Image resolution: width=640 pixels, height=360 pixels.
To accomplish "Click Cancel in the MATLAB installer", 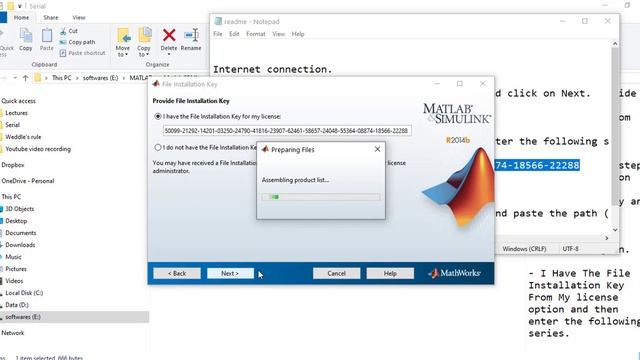I will click(x=336, y=273).
